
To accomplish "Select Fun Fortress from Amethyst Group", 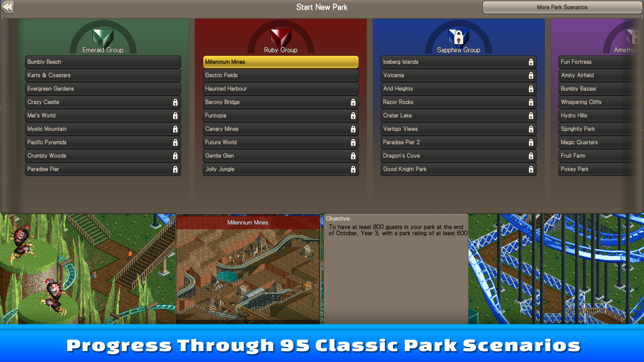I will 597,61.
